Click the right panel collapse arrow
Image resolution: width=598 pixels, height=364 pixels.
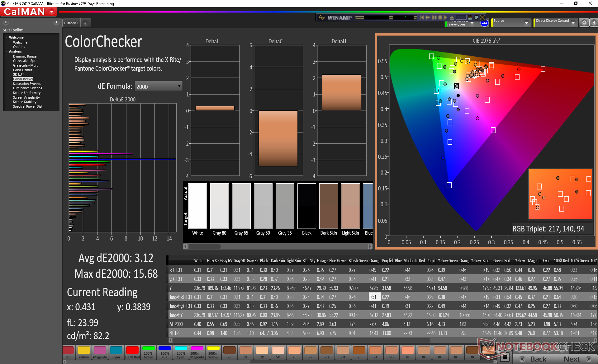(x=594, y=23)
